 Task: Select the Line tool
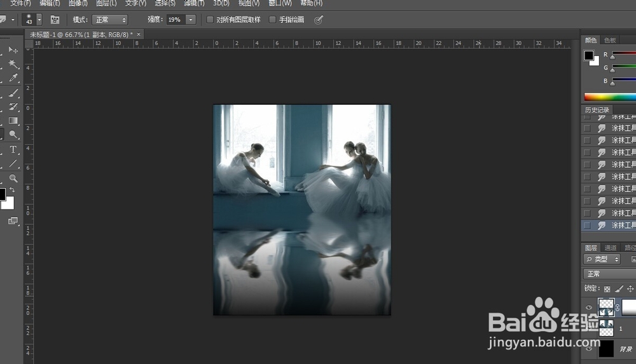tap(13, 163)
